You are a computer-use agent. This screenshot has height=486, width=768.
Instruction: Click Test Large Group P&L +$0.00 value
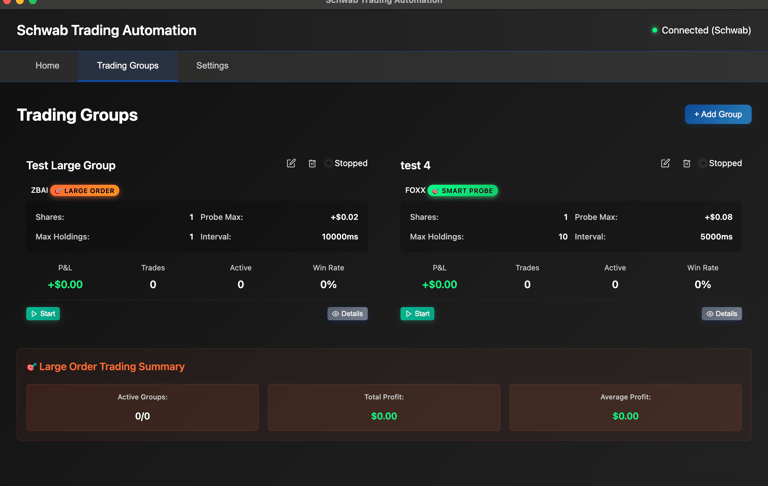(65, 285)
